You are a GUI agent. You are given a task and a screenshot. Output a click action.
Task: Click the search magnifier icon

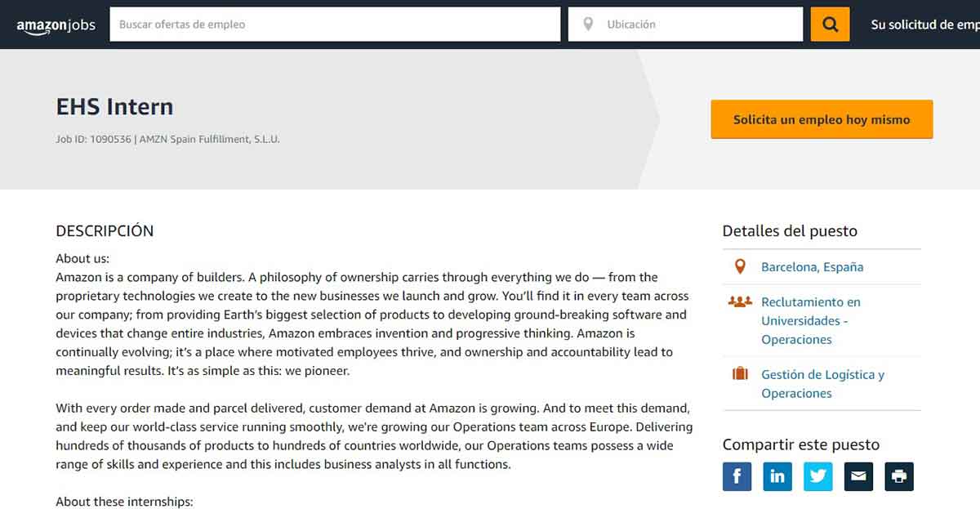tap(830, 24)
